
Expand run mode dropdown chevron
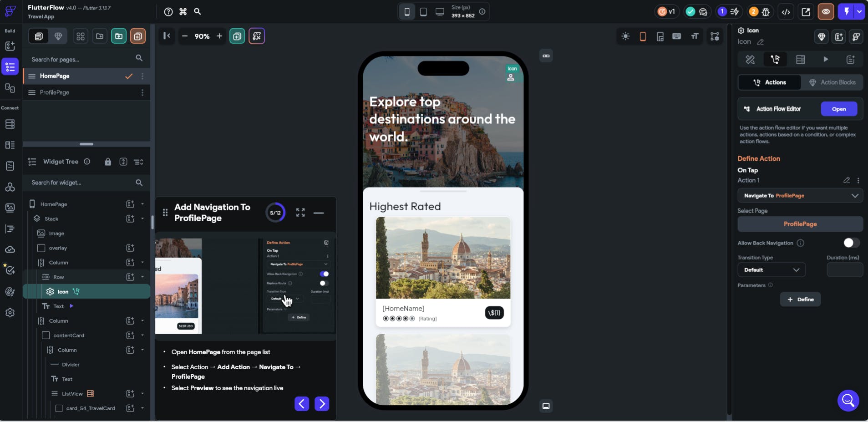pos(859,12)
